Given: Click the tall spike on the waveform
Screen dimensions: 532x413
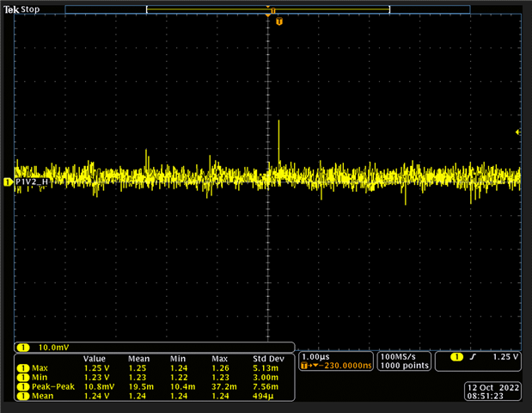Looking at the screenshot, I should pyautogui.click(x=279, y=141).
